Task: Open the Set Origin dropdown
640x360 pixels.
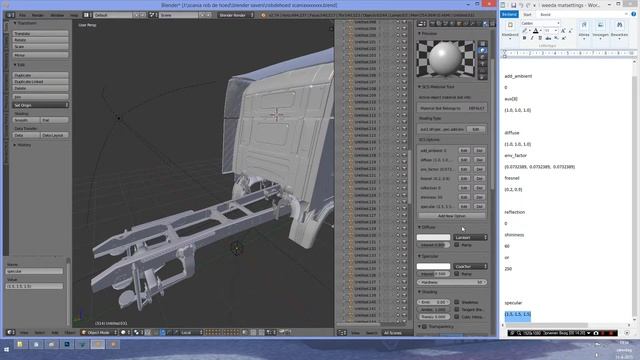Action: 40,105
